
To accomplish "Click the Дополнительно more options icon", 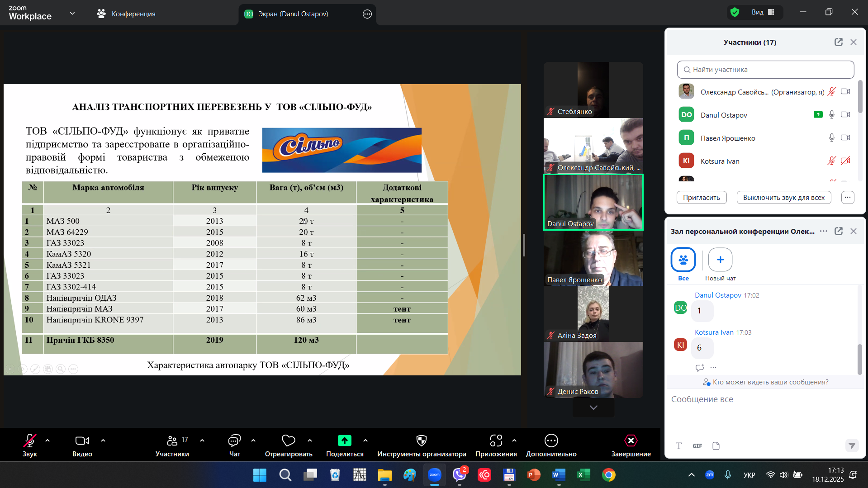I will [551, 441].
